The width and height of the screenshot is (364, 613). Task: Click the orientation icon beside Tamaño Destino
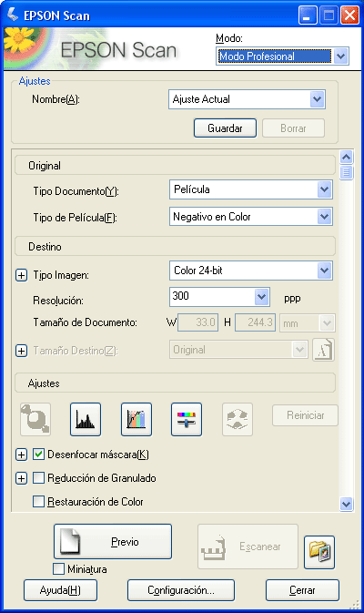[323, 350]
